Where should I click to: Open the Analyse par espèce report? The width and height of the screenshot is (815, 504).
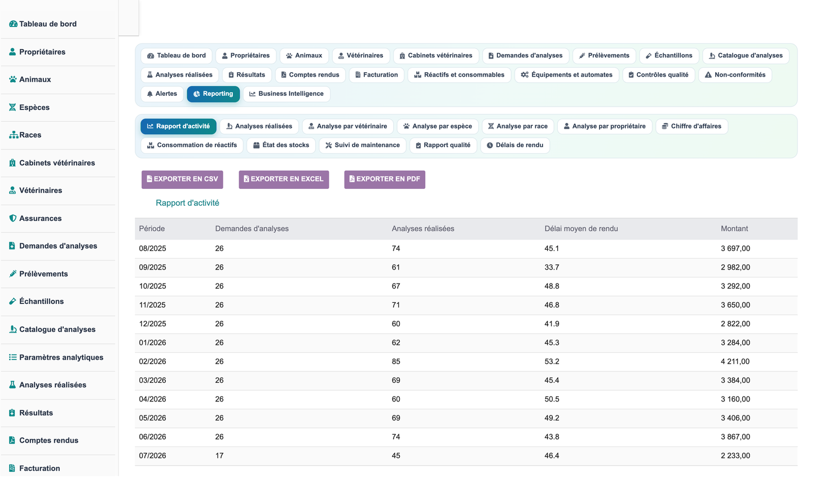438,126
